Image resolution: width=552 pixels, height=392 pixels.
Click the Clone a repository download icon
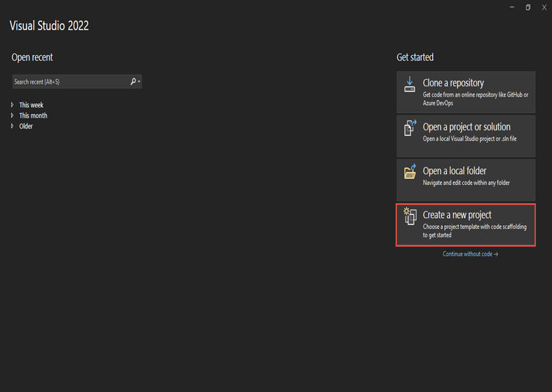[410, 83]
